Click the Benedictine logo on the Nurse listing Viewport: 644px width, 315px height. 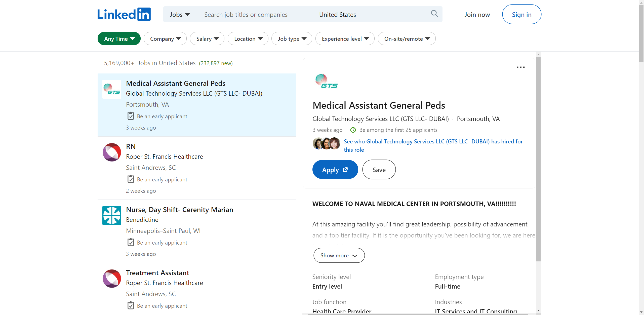point(112,215)
